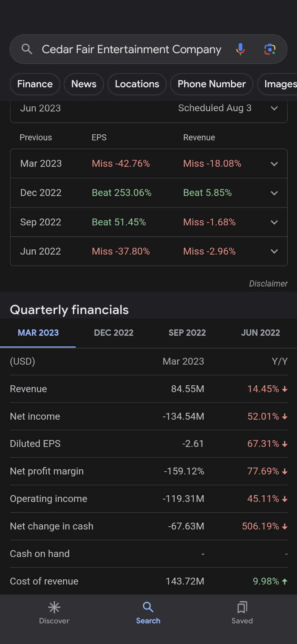Tap the Search icon in bottom navigation
The height and width of the screenshot is (644, 297).
[148, 608]
